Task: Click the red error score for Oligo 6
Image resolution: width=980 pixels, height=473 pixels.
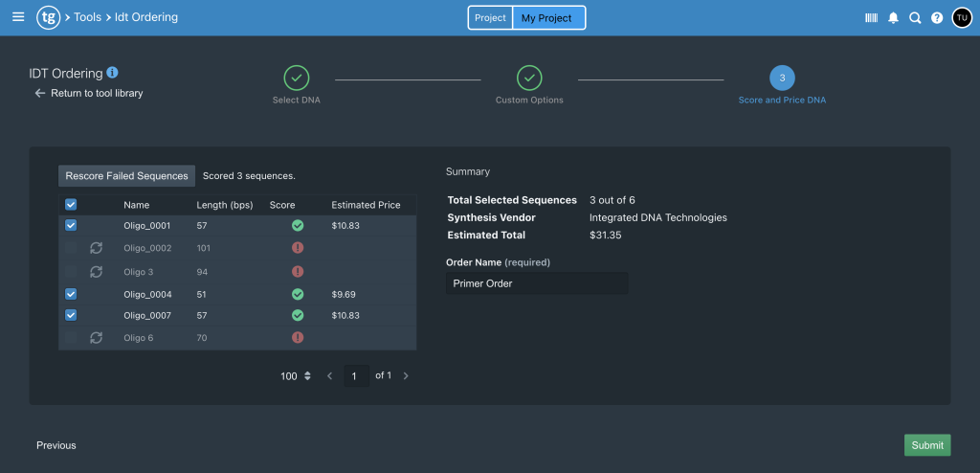Action: pyautogui.click(x=298, y=337)
